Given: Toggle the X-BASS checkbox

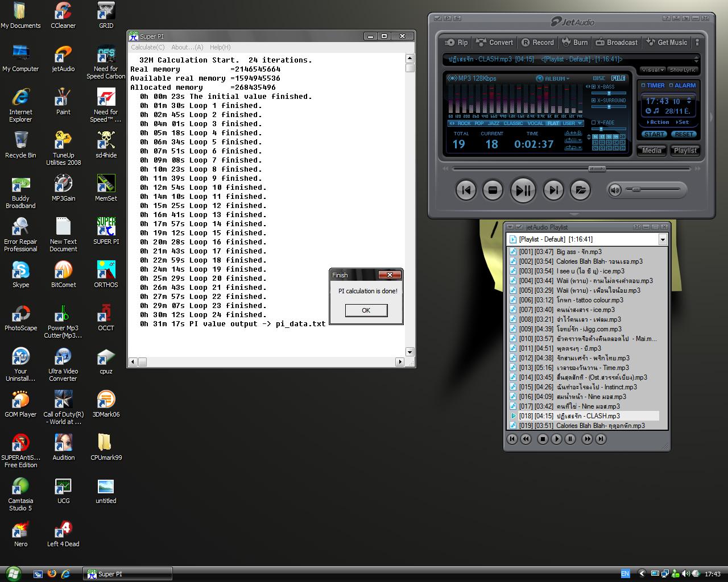Looking at the screenshot, I should [593, 88].
